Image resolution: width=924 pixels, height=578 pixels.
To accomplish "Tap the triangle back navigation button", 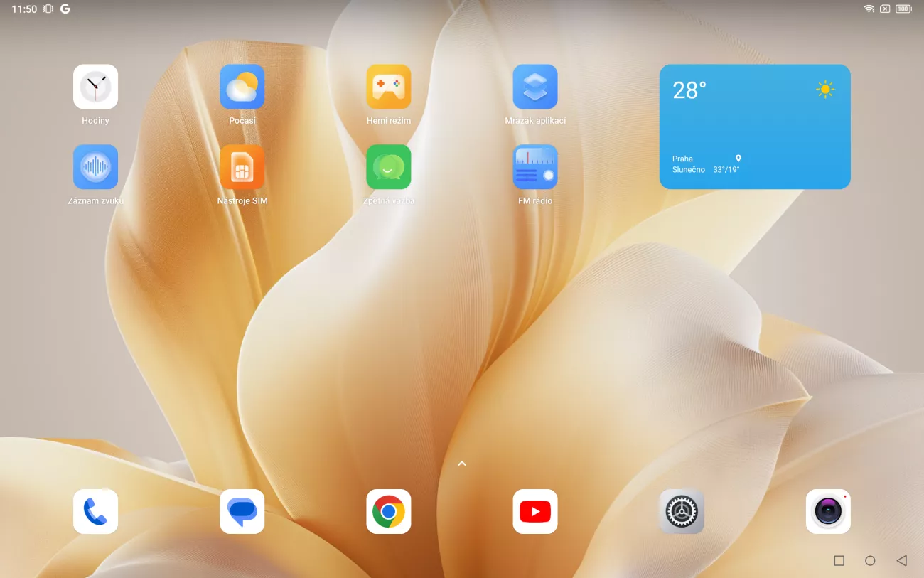I will 901,561.
